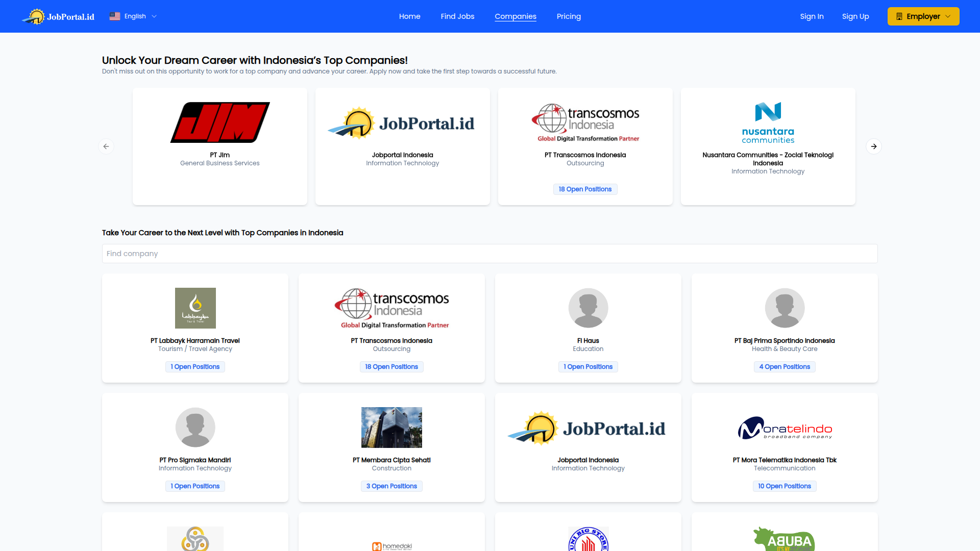This screenshot has height=551, width=980.
Task: Open the Fi Haus company name
Action: click(x=588, y=341)
